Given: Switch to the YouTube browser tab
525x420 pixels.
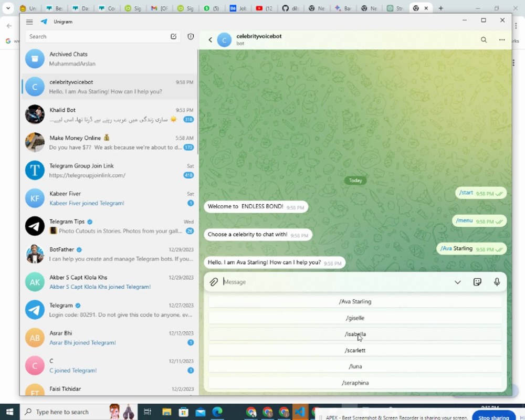Looking at the screenshot, I should (265, 8).
